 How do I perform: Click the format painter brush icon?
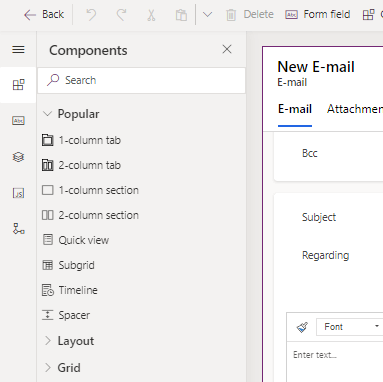302,327
